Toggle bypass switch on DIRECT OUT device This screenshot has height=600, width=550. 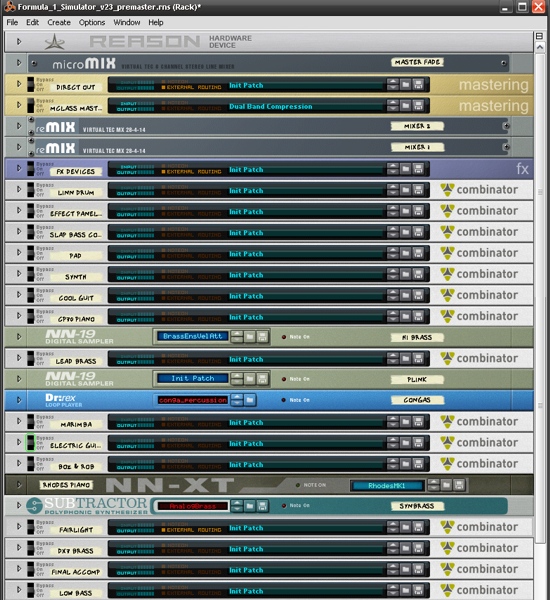[31, 85]
